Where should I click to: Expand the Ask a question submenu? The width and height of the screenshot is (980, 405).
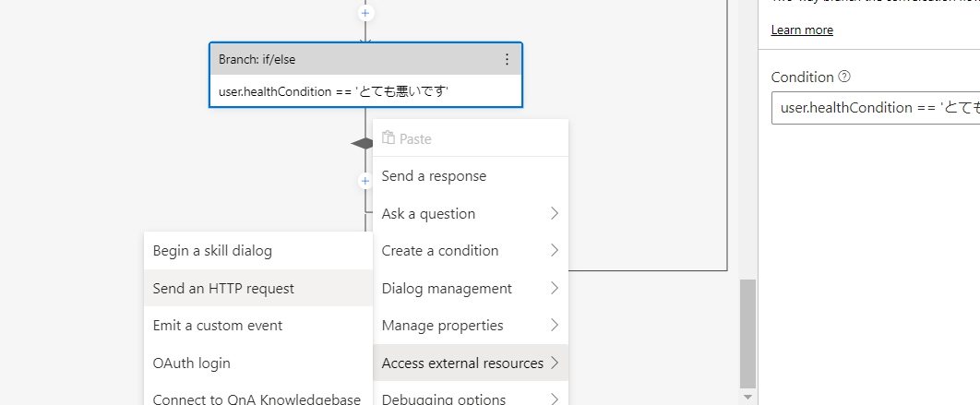click(x=470, y=214)
